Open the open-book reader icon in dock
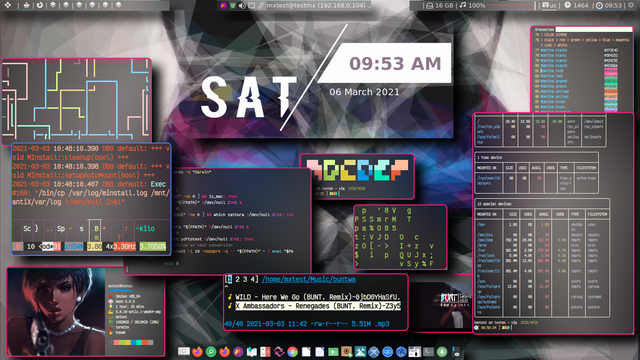 [x=252, y=352]
